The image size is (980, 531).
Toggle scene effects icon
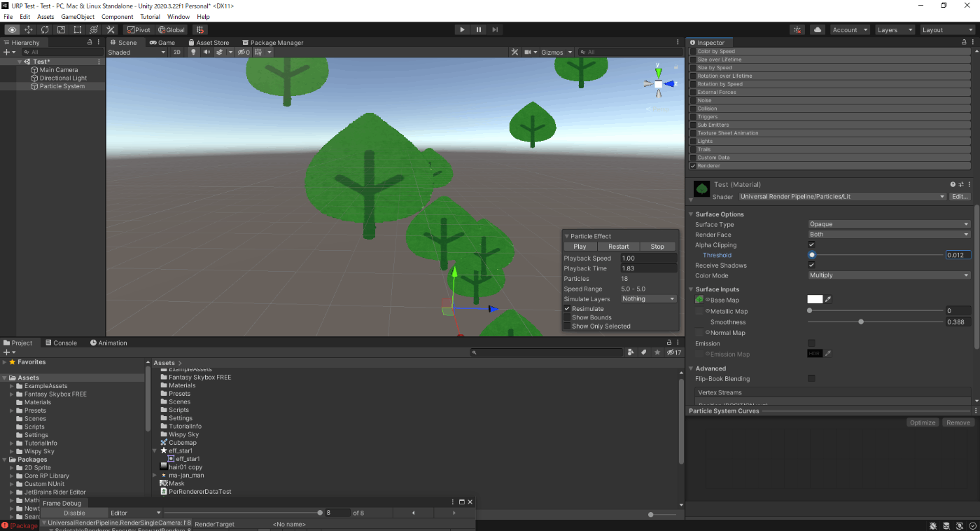[x=219, y=52]
